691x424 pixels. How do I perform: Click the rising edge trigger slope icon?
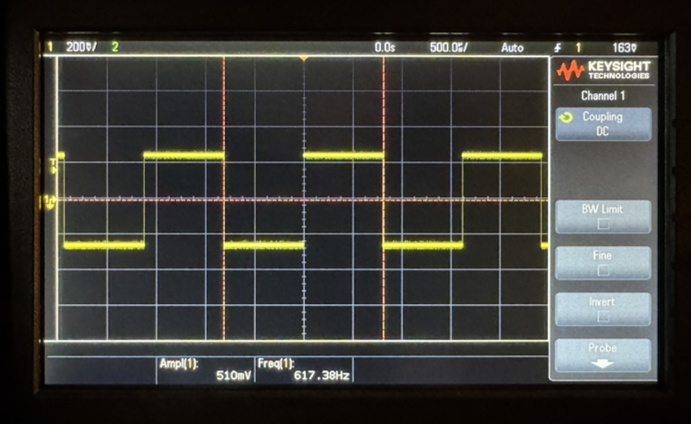point(558,48)
